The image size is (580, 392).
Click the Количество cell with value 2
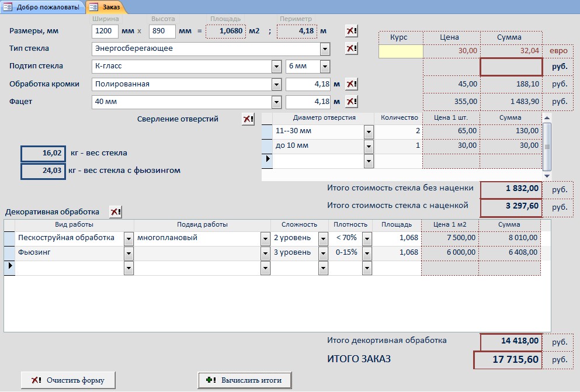pos(398,131)
